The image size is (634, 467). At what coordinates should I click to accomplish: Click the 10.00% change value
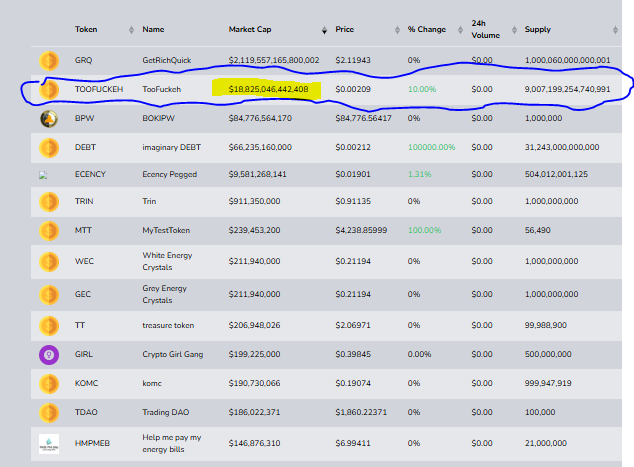point(422,89)
